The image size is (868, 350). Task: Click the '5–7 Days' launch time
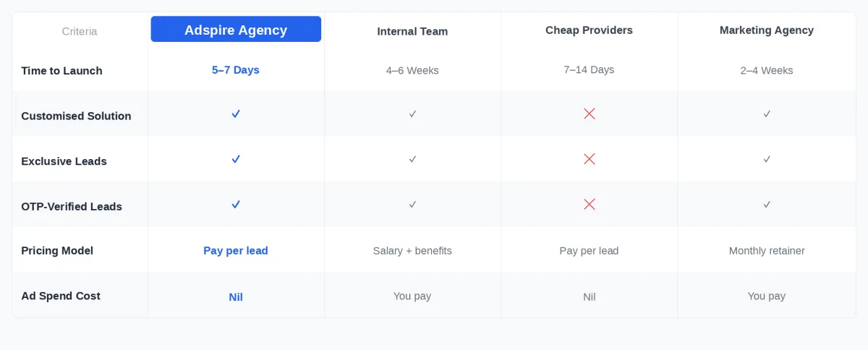(236, 70)
